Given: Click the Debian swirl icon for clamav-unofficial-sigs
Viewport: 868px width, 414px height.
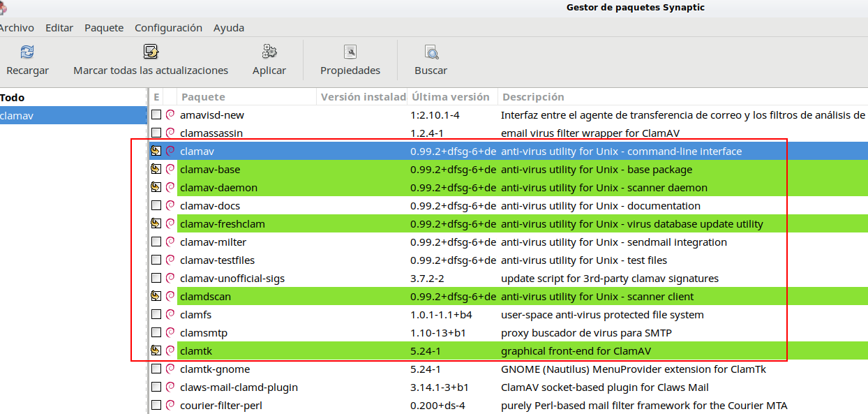Looking at the screenshot, I should point(170,278).
